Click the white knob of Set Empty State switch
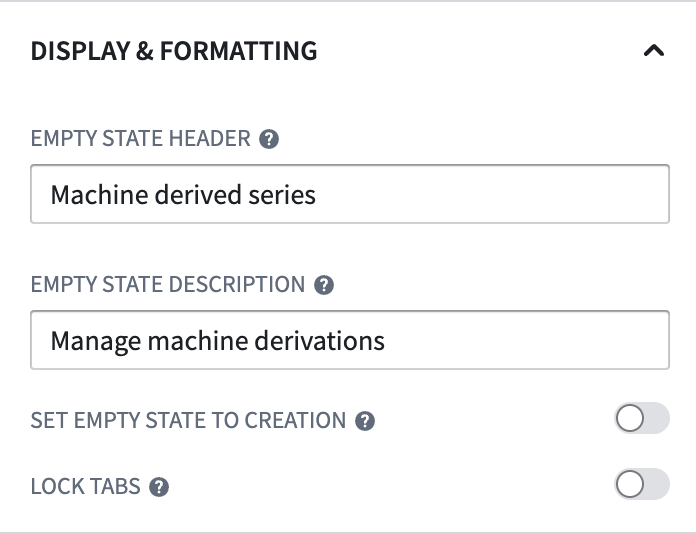 pos(630,418)
